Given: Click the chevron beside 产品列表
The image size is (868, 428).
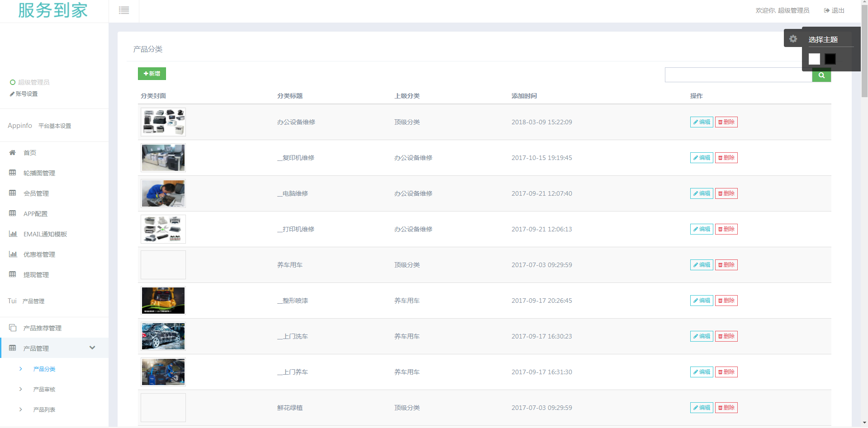Looking at the screenshot, I should tap(20, 409).
